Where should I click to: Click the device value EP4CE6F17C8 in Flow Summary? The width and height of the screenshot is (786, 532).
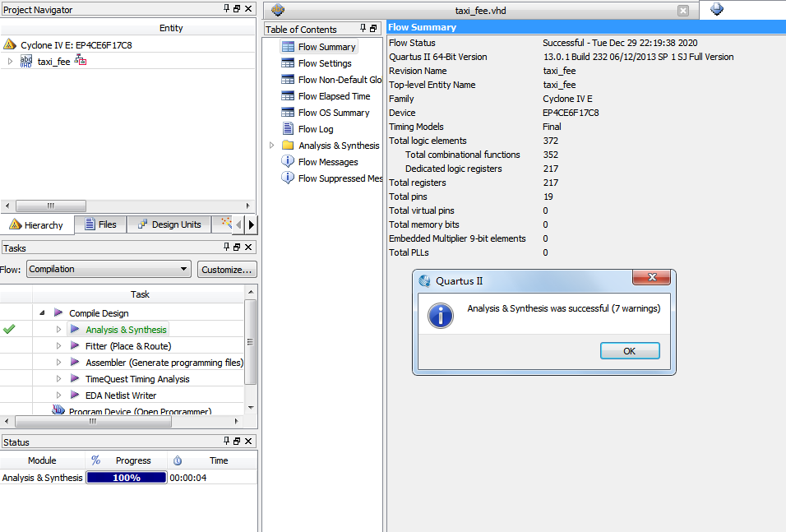[x=571, y=113]
